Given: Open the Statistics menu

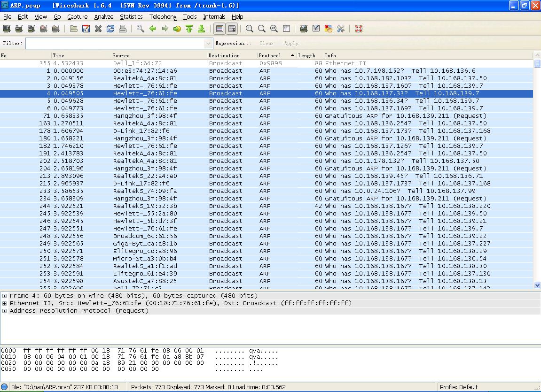Looking at the screenshot, I should click(131, 16).
